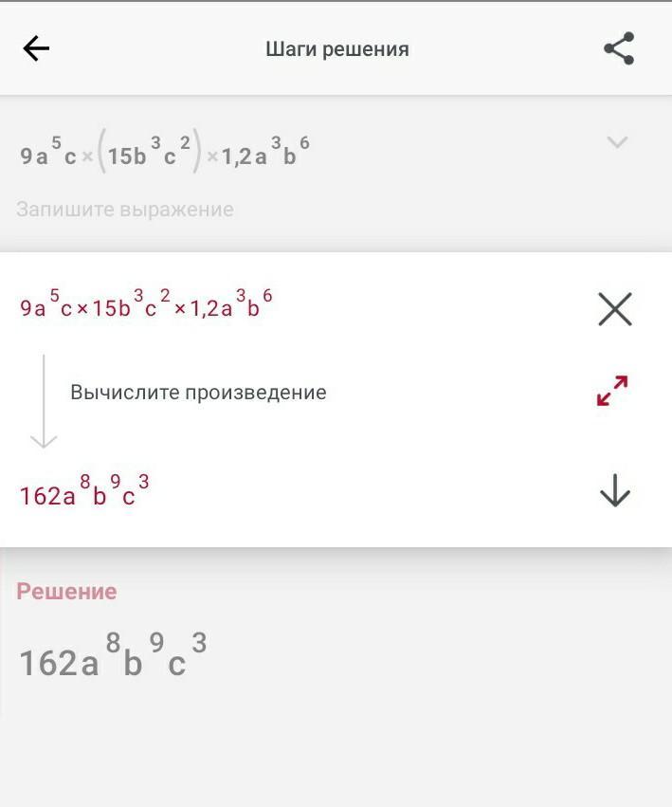672x807 pixels.
Task: Tap the expand-to-fullscreen icon next to the step
Action: (613, 387)
